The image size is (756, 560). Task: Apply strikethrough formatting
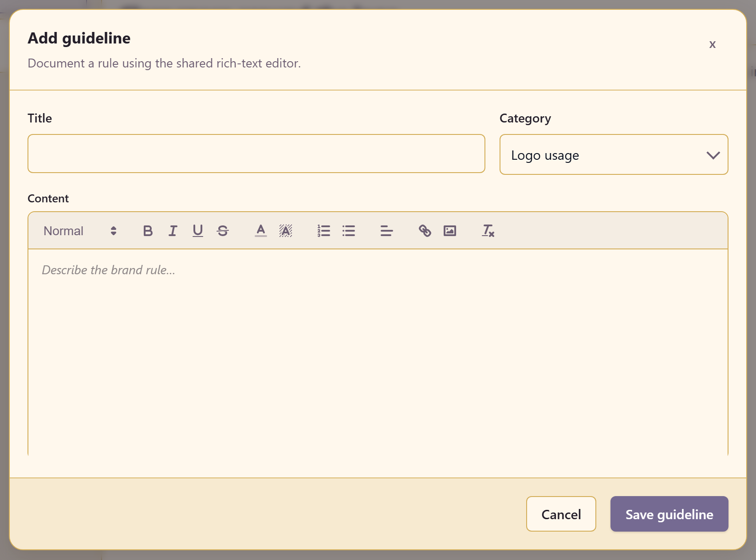223,231
